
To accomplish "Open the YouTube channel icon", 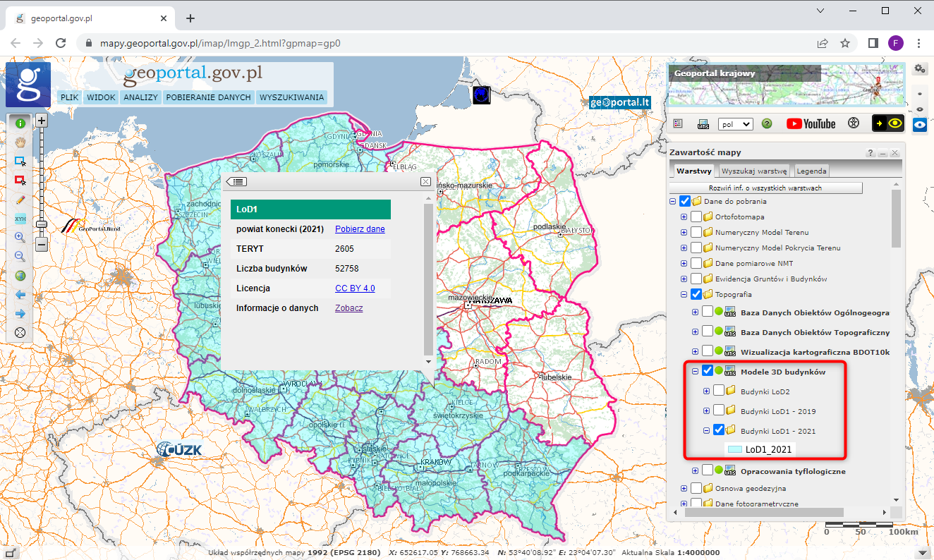I will [x=811, y=123].
